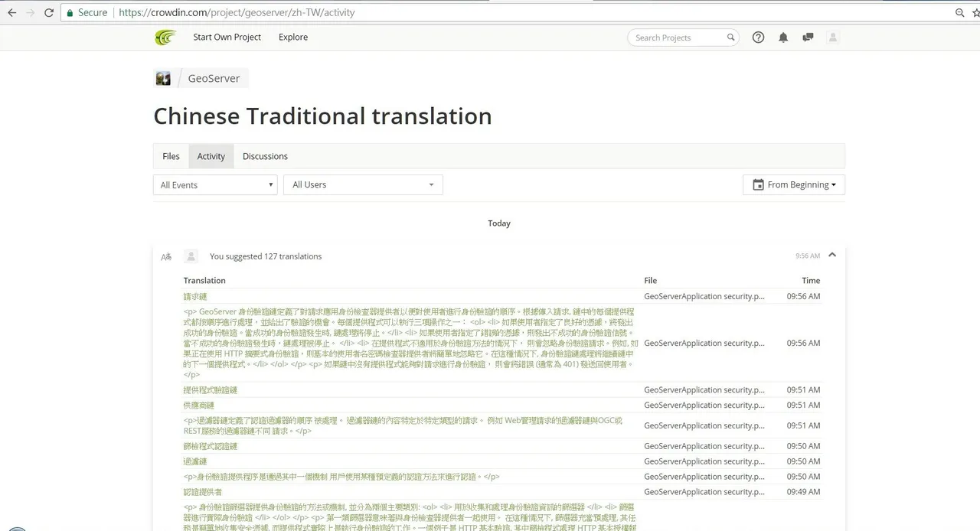Click Start Own Project menu item

point(227,37)
